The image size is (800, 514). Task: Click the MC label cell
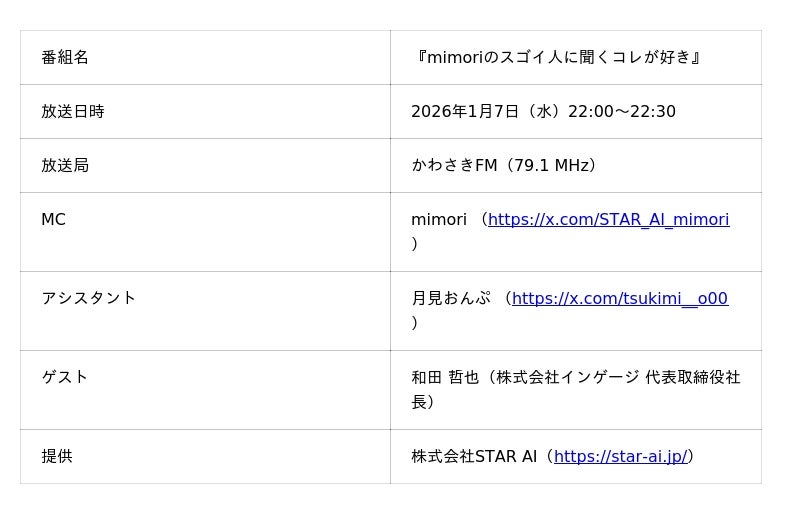(x=53, y=220)
